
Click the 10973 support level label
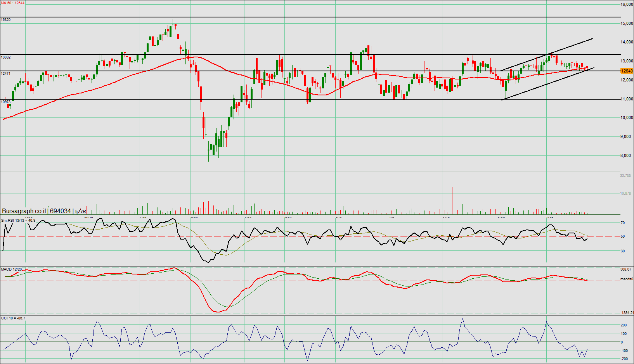coord(6,102)
